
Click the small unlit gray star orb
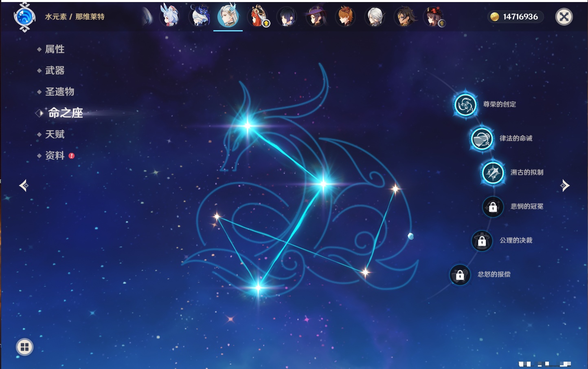click(x=410, y=236)
